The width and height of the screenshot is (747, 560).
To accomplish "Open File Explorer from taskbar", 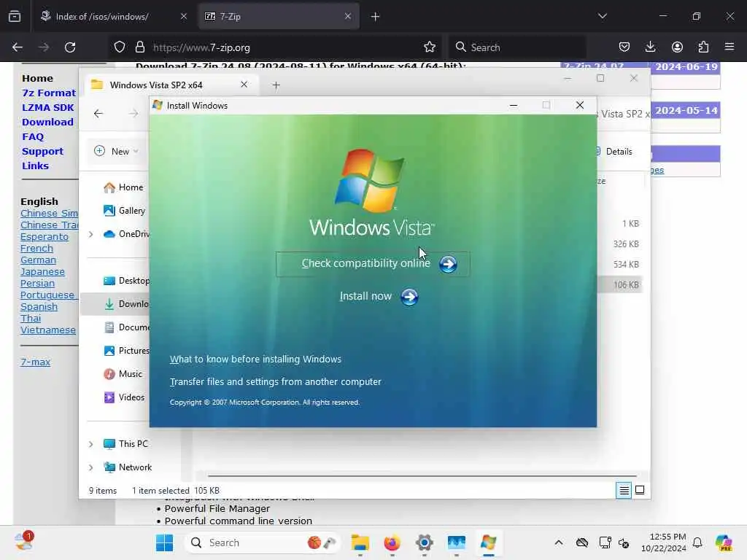I will coord(360,542).
